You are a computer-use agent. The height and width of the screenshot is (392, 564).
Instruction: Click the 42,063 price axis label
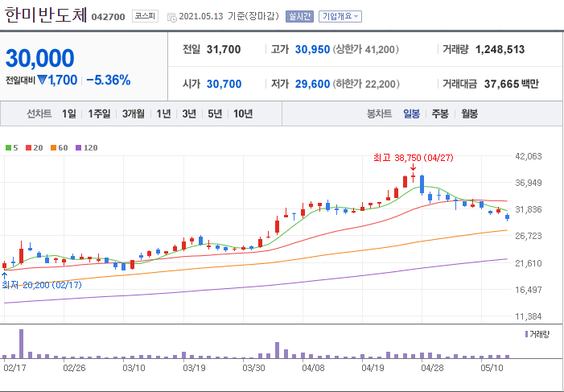point(529,156)
